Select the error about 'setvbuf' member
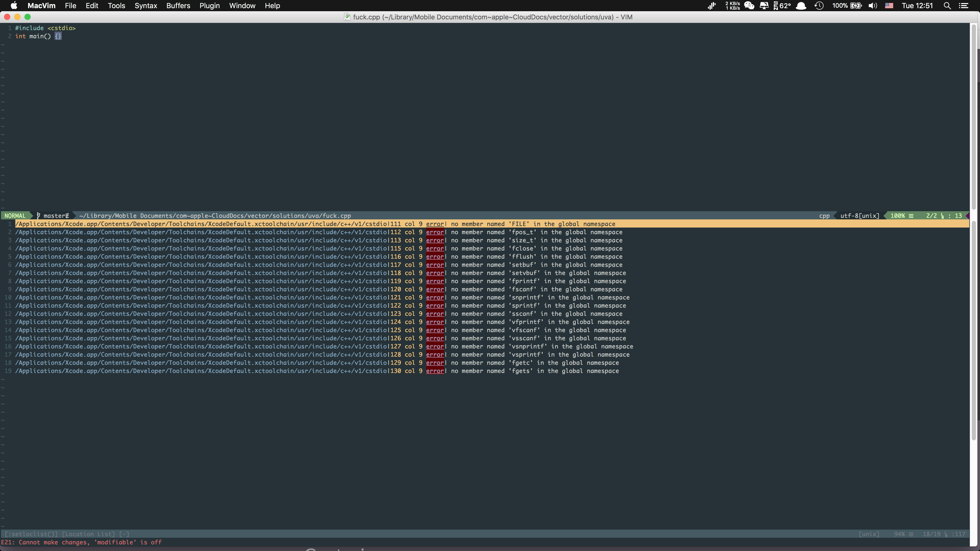This screenshot has width=980, height=551. point(321,273)
